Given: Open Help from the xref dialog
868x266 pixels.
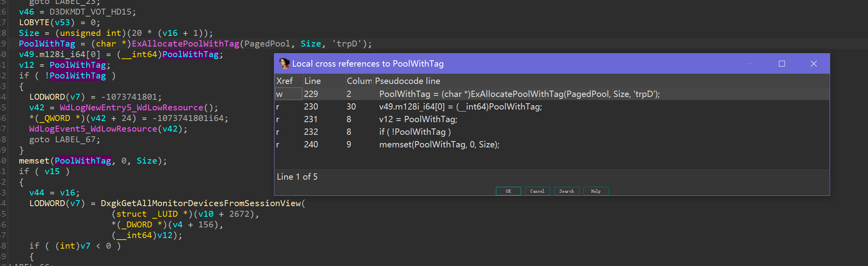Looking at the screenshot, I should click(596, 191).
